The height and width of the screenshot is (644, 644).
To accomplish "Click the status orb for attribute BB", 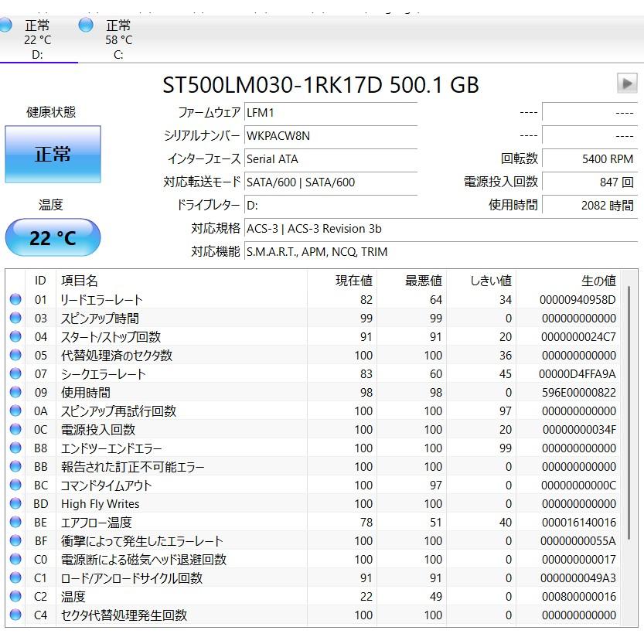I will [x=15, y=466].
